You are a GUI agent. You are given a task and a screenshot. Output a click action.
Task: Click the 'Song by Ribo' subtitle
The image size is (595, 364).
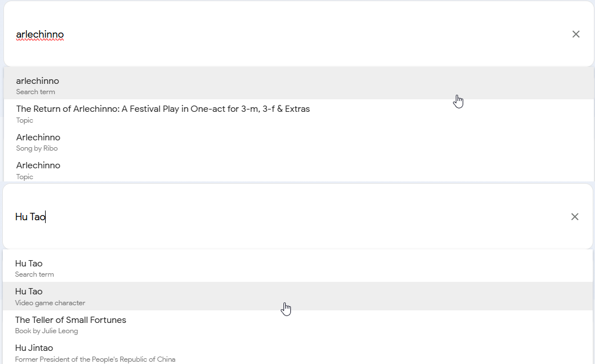[37, 148]
